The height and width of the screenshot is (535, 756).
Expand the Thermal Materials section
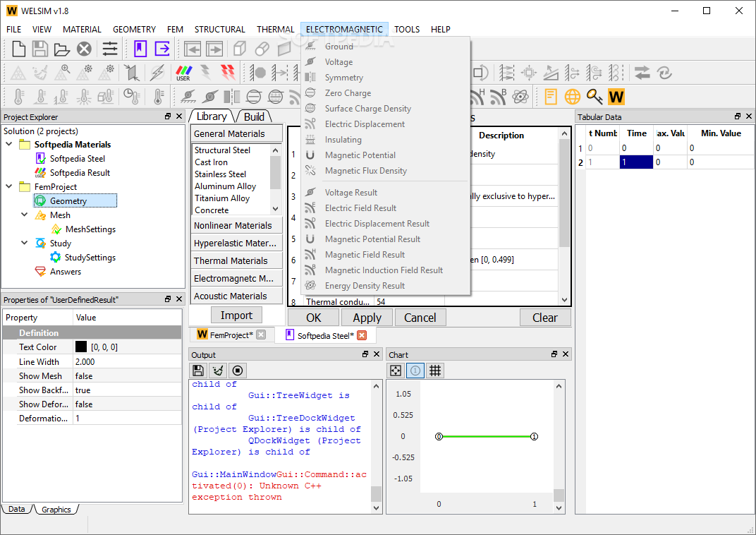[237, 260]
